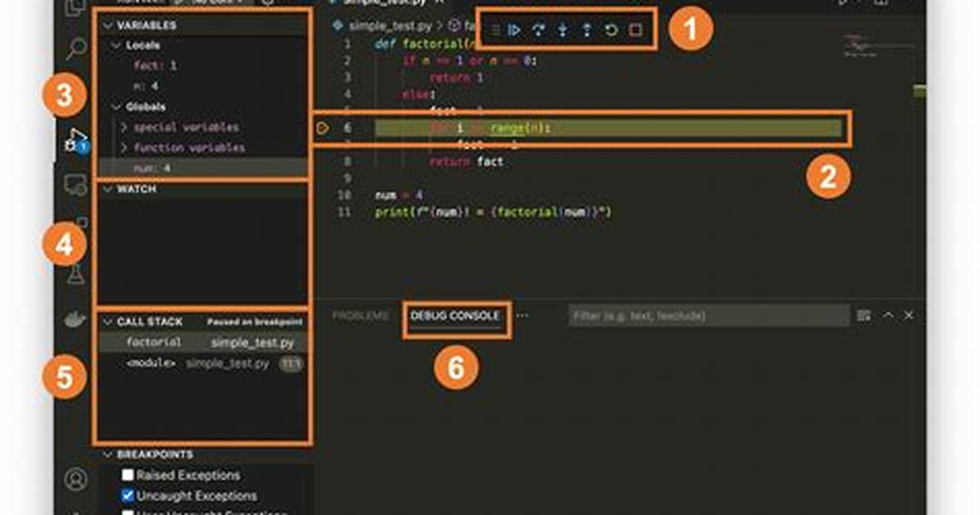The width and height of the screenshot is (980, 515).
Task: Switch to the PROBLEMS tab
Action: 360,316
